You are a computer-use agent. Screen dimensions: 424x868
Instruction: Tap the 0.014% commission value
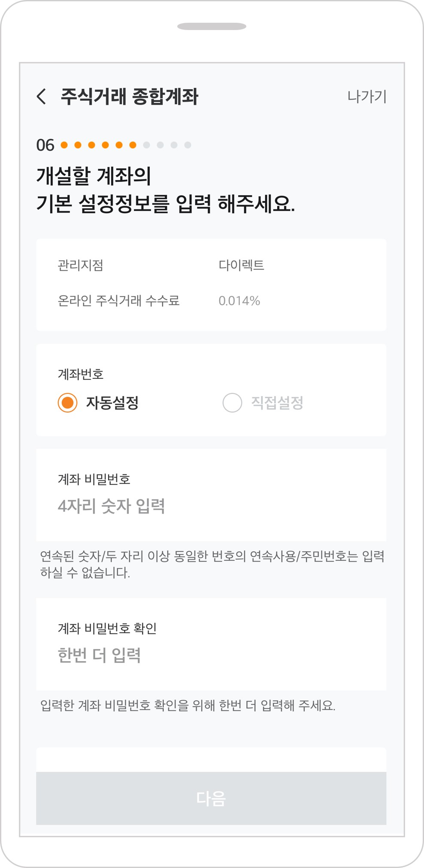(x=239, y=301)
